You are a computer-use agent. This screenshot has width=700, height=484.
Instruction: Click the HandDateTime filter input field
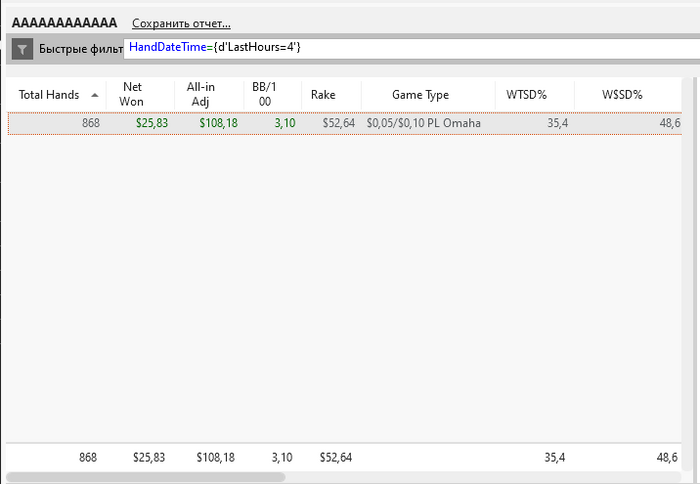pos(412,48)
